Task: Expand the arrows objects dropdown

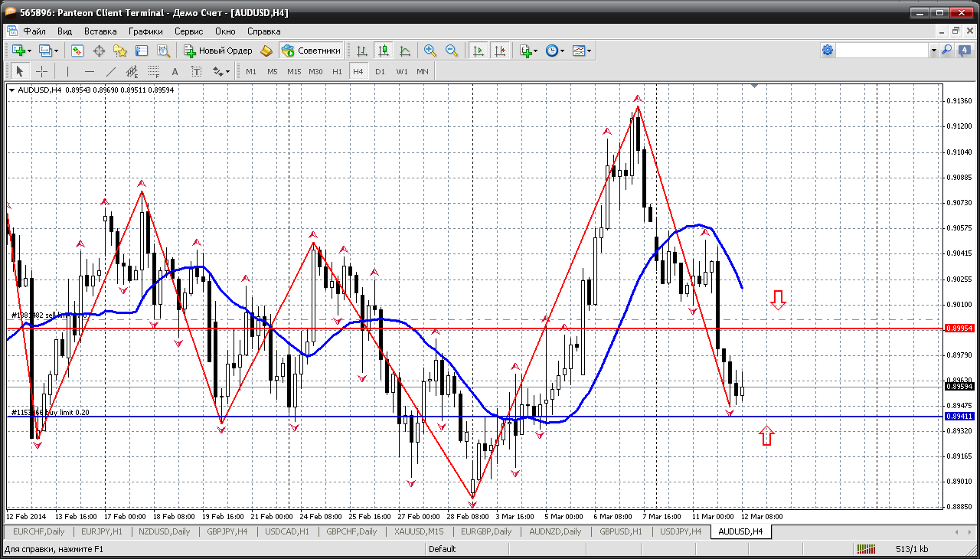Action: (x=227, y=72)
